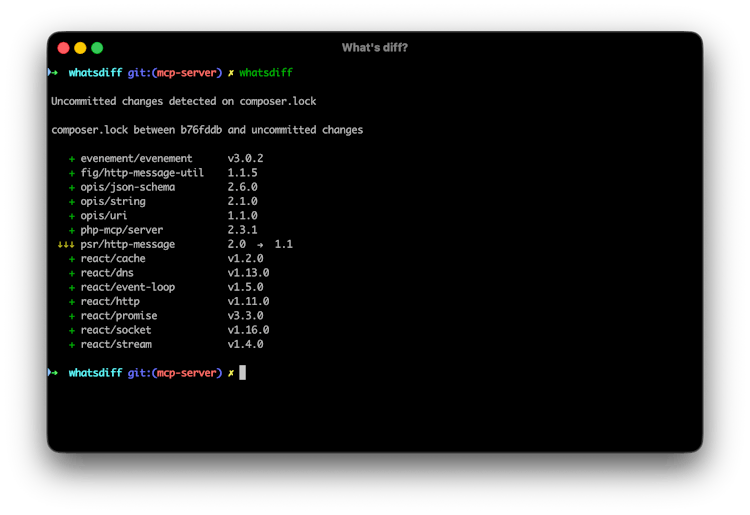The width and height of the screenshot is (750, 515).
Task: Click the typed whatsdiff command in green
Action: pos(266,73)
